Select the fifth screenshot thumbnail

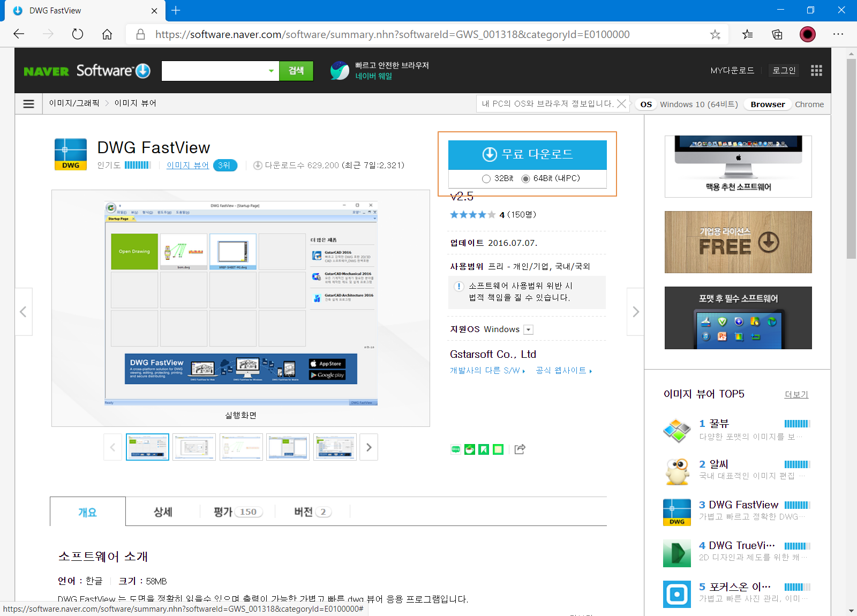point(335,447)
